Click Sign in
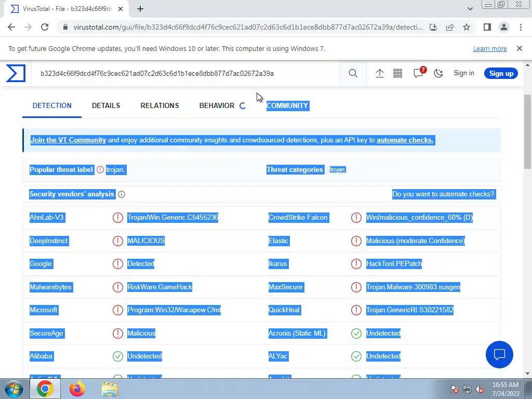 point(464,73)
